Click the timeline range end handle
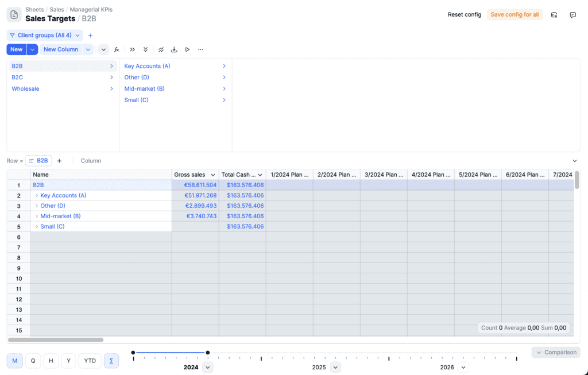Image resolution: width=588 pixels, height=375 pixels. click(x=208, y=353)
